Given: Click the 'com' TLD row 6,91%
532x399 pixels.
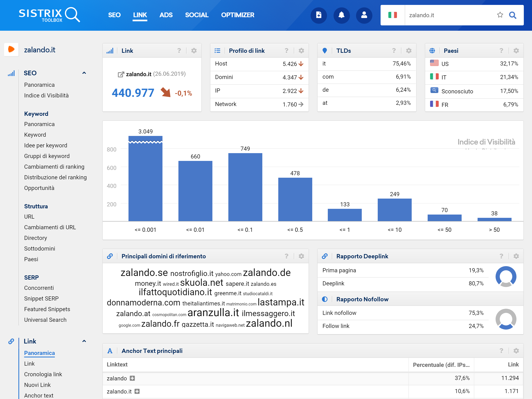Looking at the screenshot, I should pyautogui.click(x=366, y=77).
